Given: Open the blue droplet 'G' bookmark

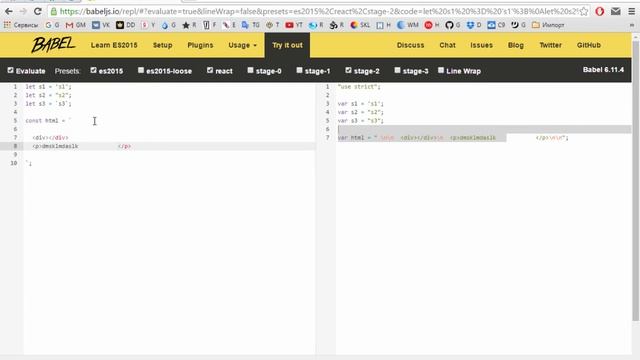Looking at the screenshot, I should point(169,25).
